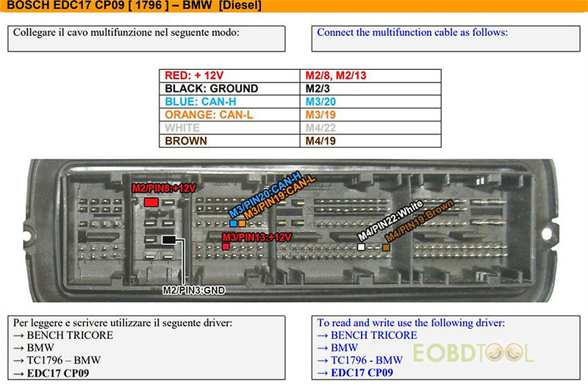The height and width of the screenshot is (384, 588).
Task: Click the black bold '→ EDC17 CP09' line
Action: tap(51, 373)
